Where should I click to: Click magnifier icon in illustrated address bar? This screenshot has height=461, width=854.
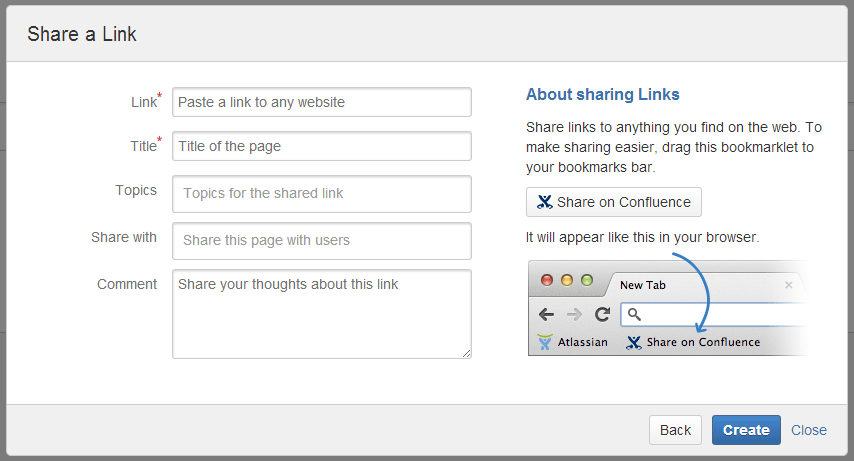pyautogui.click(x=635, y=314)
